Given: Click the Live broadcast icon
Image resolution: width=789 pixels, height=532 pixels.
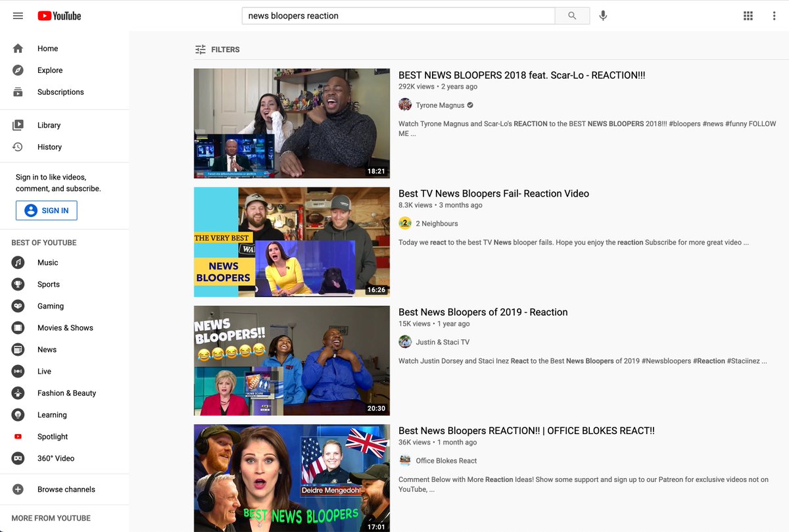Looking at the screenshot, I should click(x=18, y=371).
